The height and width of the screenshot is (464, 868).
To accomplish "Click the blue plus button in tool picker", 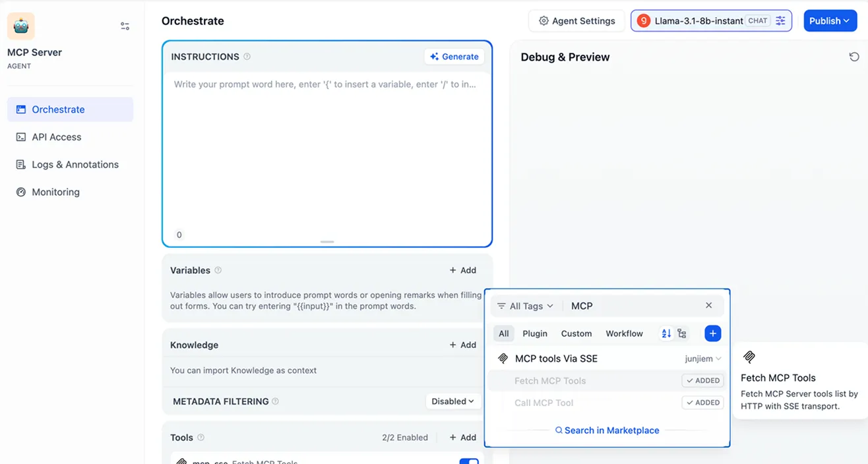I will (712, 333).
